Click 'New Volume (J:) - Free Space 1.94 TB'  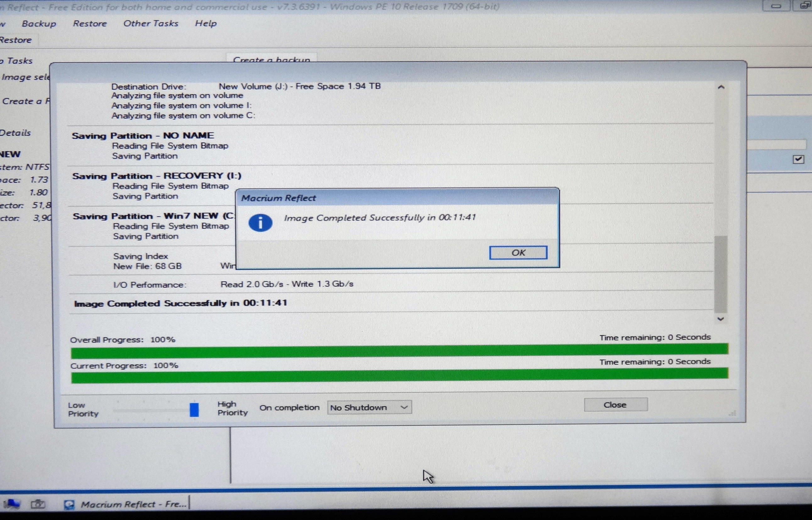click(300, 86)
